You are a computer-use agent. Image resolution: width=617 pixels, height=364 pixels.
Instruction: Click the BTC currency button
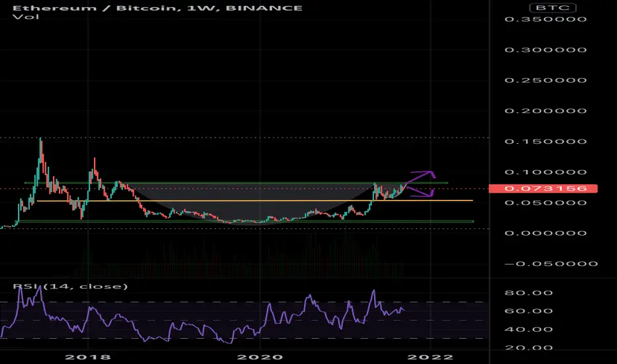click(x=553, y=7)
